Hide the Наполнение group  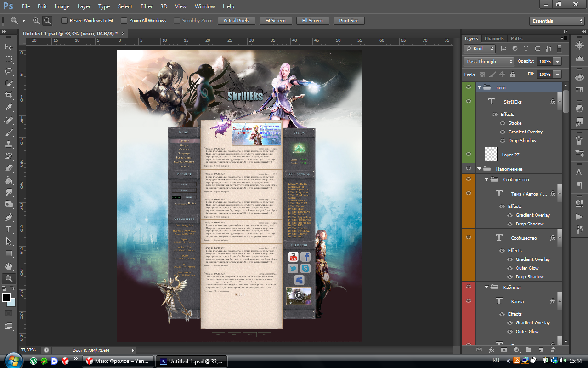pyautogui.click(x=469, y=169)
